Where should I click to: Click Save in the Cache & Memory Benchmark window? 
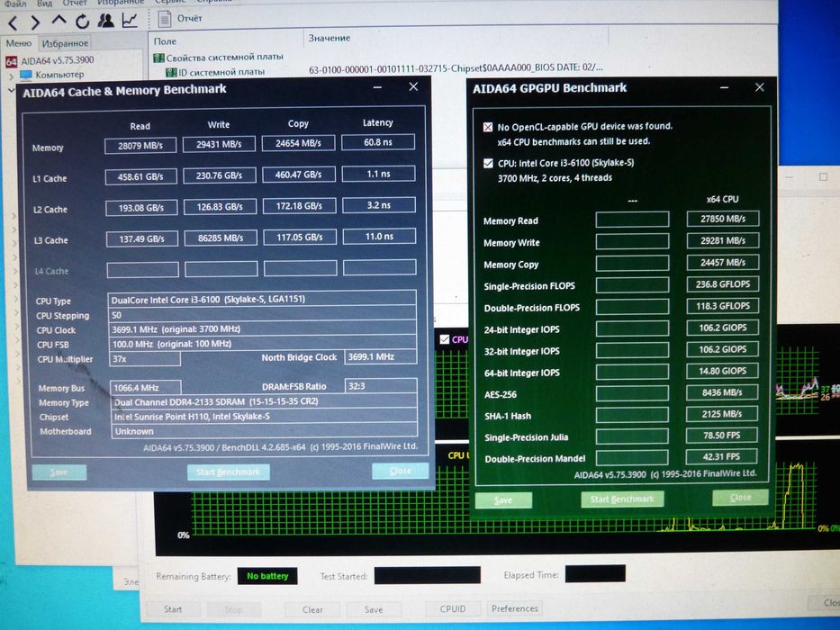coord(59,472)
